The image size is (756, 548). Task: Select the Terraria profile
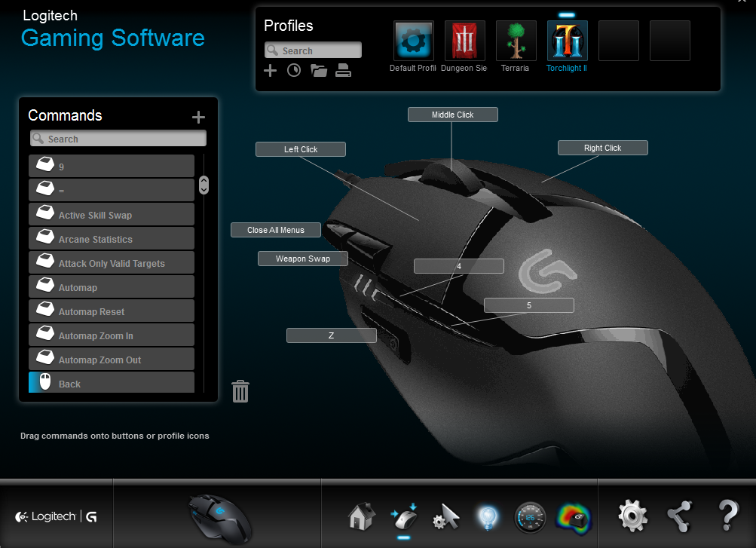pyautogui.click(x=516, y=41)
